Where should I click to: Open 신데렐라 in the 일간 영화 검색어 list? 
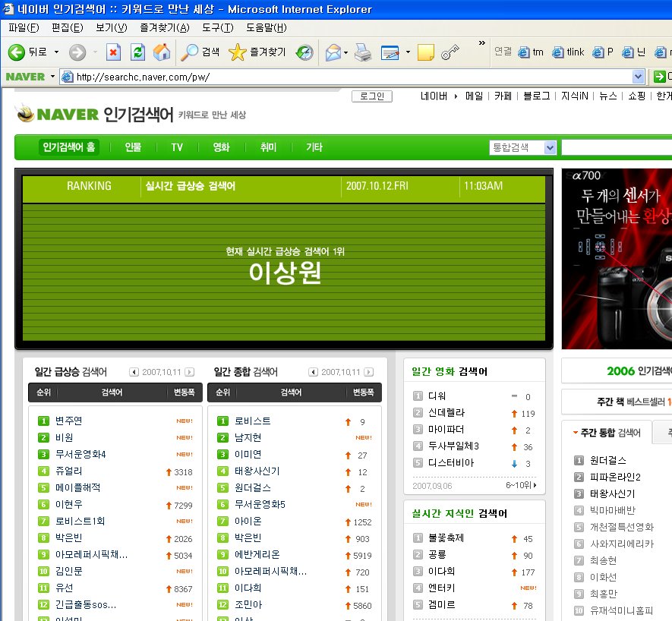[x=446, y=413]
